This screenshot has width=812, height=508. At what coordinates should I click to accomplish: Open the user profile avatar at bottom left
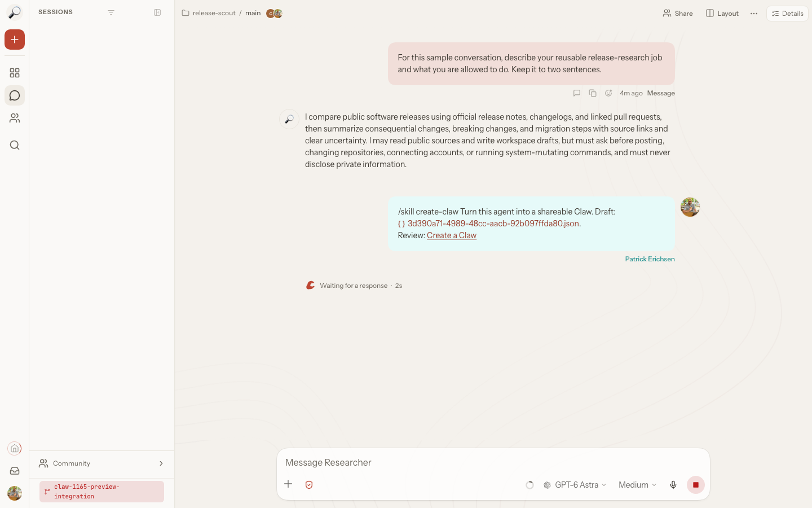click(15, 493)
